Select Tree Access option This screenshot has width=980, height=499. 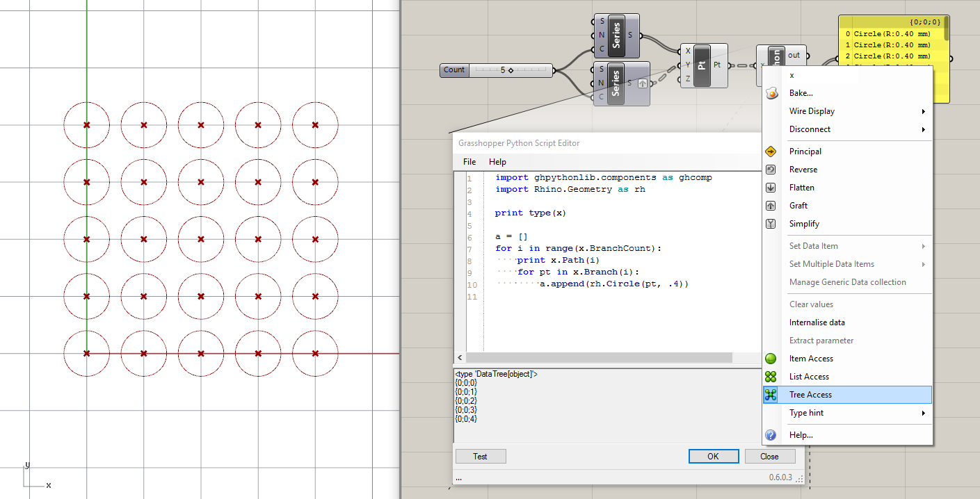810,395
